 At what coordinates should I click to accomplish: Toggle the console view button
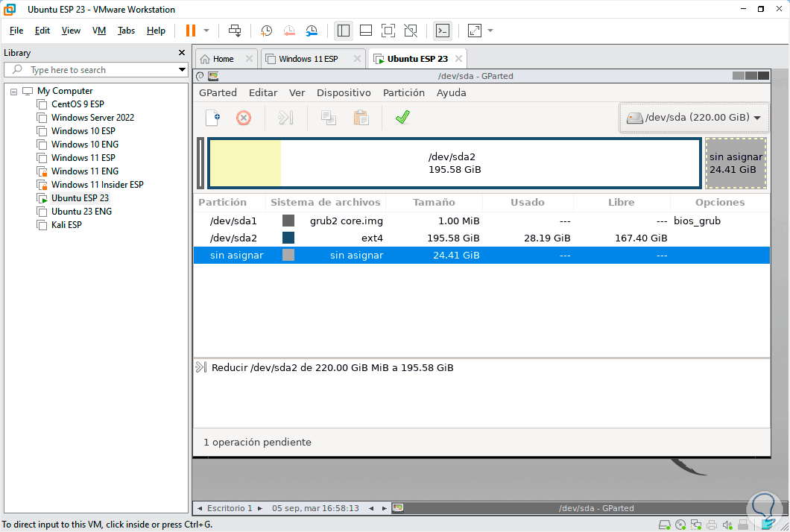coord(443,31)
